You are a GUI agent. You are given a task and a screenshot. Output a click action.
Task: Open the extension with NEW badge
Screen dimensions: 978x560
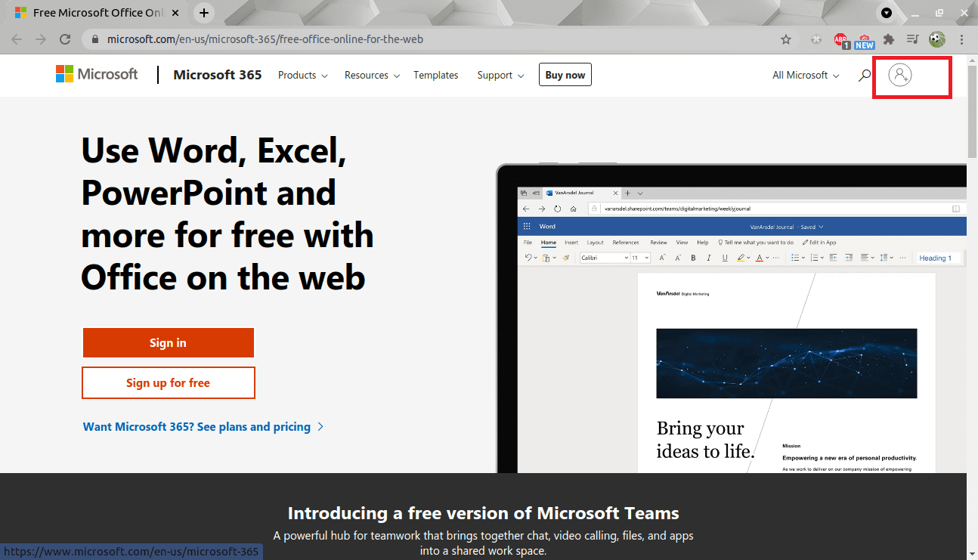865,41
